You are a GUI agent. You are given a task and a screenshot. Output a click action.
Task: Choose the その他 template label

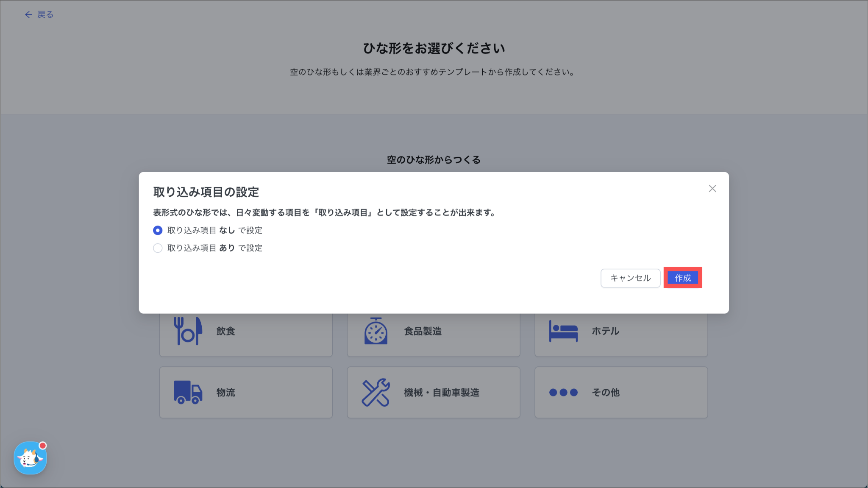pyautogui.click(x=605, y=393)
